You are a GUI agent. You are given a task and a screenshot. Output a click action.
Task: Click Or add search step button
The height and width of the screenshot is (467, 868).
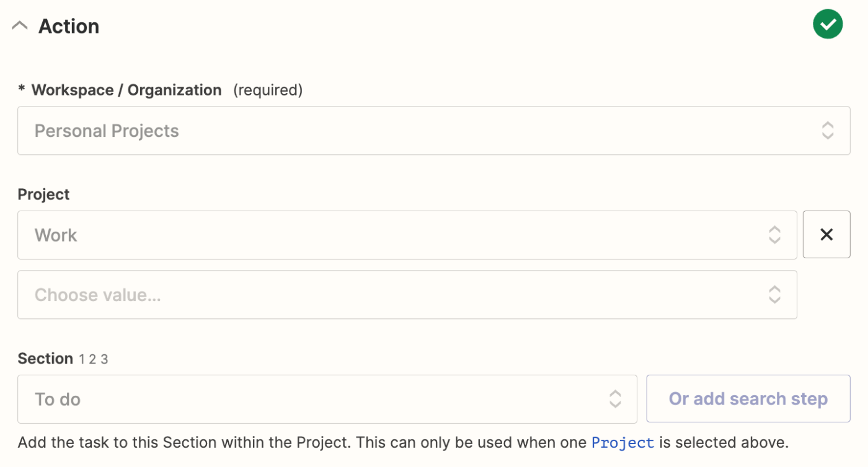[x=748, y=399]
